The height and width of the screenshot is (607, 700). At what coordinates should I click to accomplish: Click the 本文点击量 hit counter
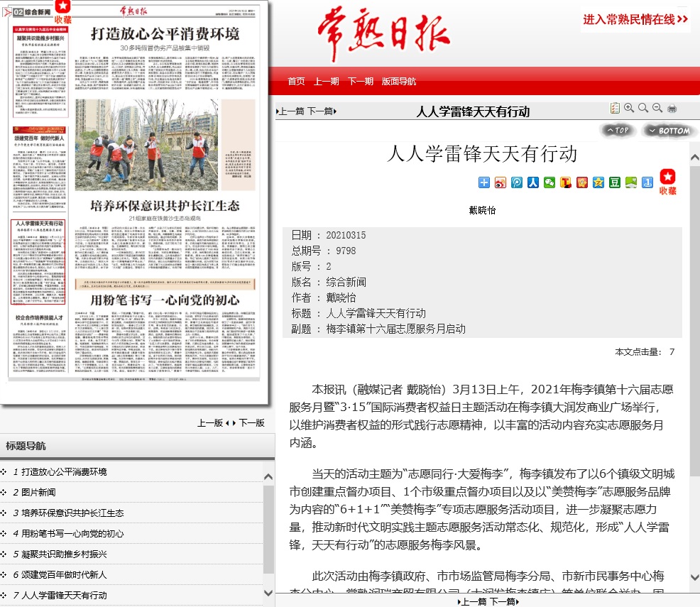coord(645,351)
